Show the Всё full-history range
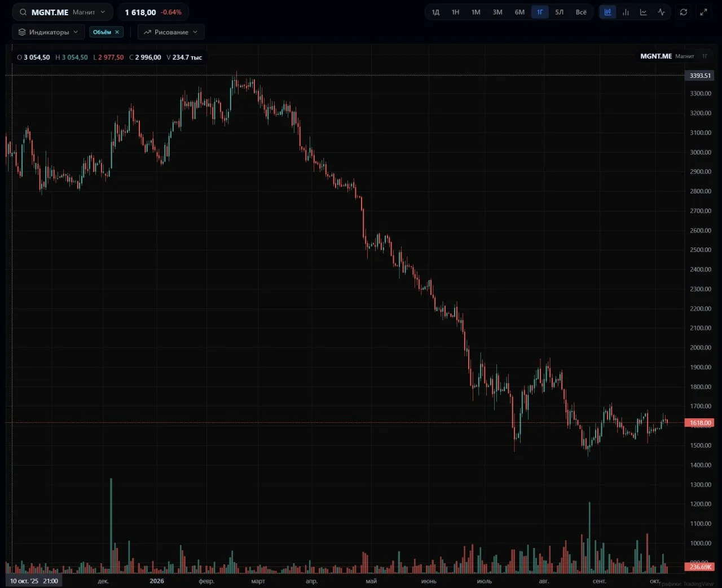 click(x=581, y=12)
